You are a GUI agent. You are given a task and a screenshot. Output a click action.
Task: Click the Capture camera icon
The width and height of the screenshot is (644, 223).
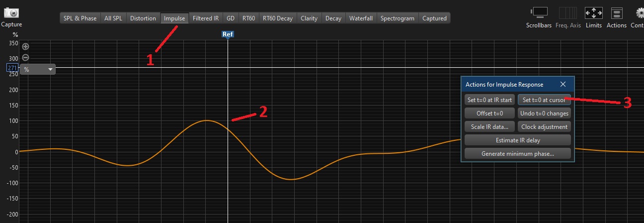coord(11,13)
